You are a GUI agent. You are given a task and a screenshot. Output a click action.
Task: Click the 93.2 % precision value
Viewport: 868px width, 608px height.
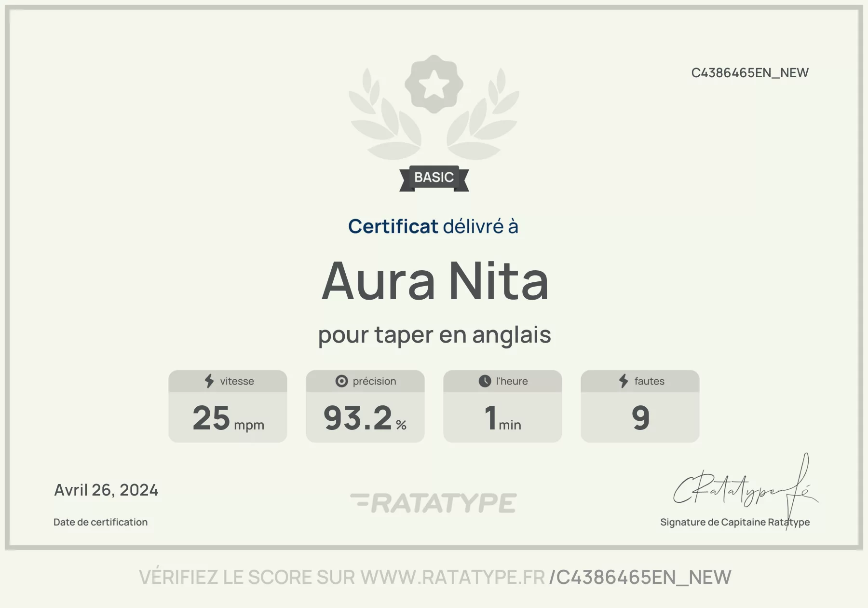(365, 418)
